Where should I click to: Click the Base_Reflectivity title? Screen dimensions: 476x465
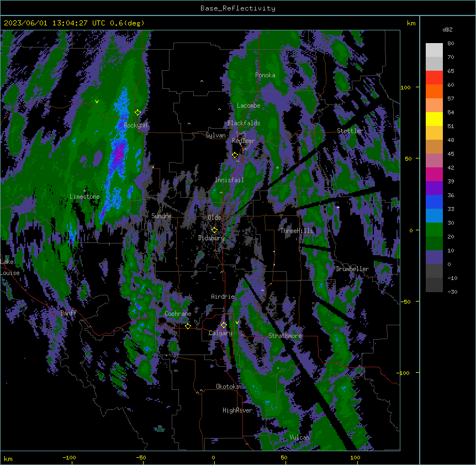pos(238,8)
